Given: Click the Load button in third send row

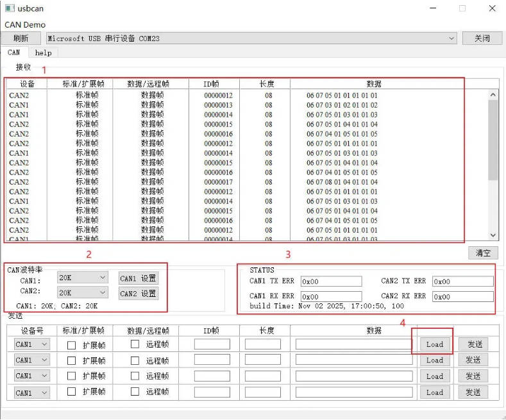Looking at the screenshot, I should tap(435, 376).
